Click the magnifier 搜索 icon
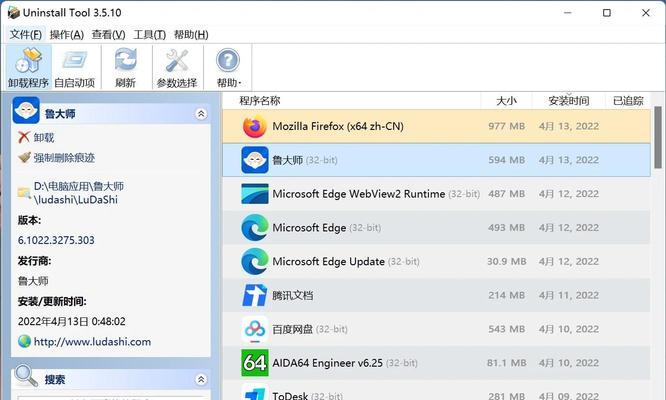 pyautogui.click(x=26, y=375)
